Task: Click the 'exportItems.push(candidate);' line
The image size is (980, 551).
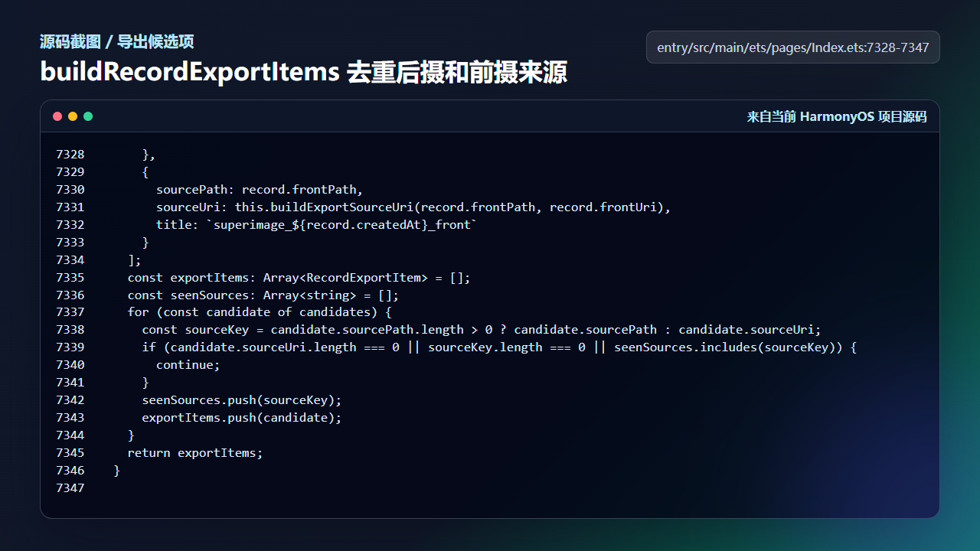Action: (x=242, y=419)
